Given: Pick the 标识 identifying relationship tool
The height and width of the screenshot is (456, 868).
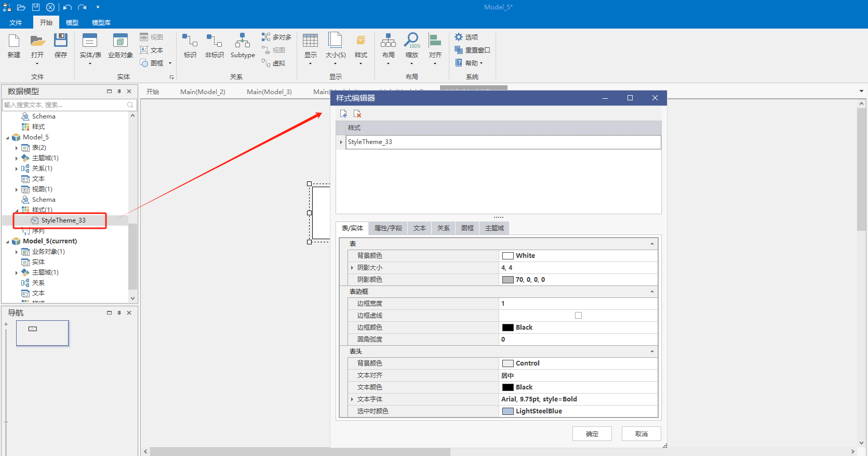Looking at the screenshot, I should [190, 46].
